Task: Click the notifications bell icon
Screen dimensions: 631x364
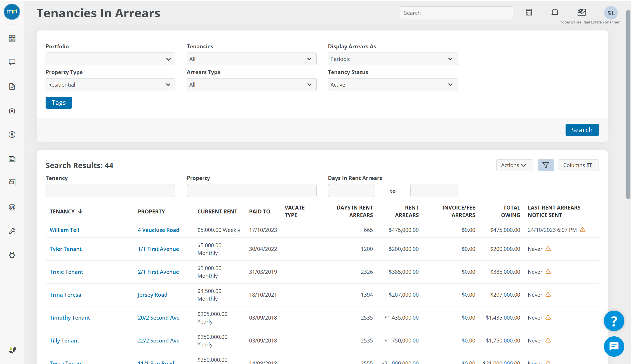Action: pos(555,12)
